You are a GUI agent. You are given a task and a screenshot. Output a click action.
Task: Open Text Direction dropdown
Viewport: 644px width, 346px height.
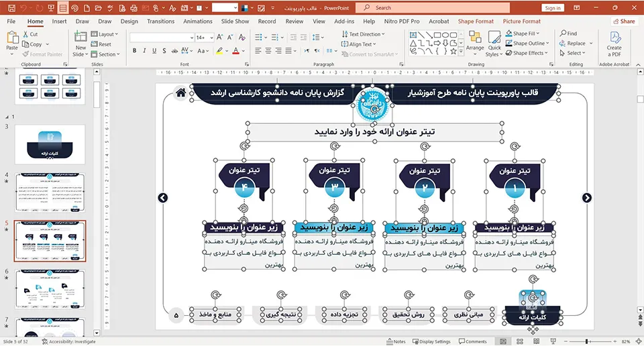coord(363,34)
